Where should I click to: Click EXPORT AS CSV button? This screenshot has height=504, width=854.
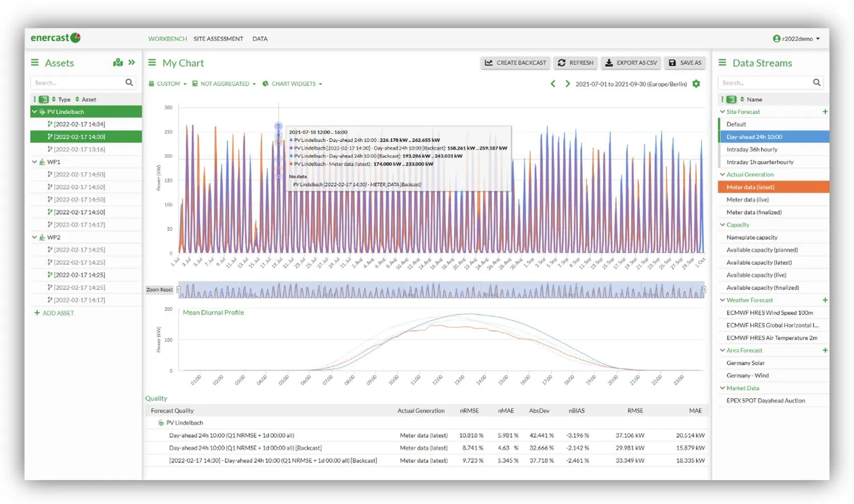tap(631, 63)
